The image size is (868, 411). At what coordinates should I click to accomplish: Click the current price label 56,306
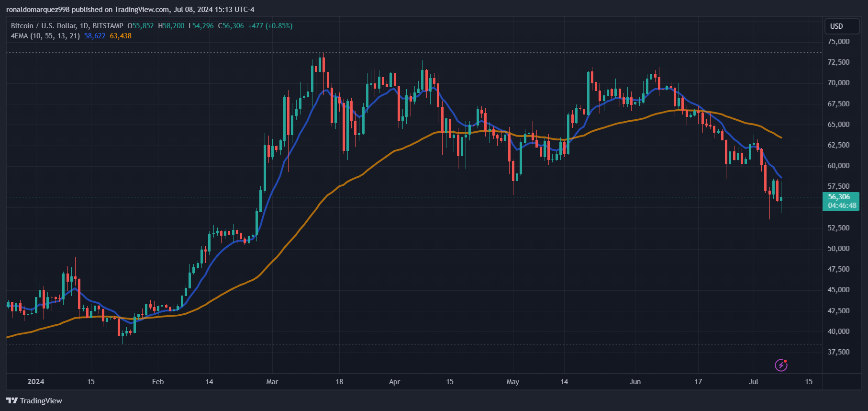click(x=839, y=197)
